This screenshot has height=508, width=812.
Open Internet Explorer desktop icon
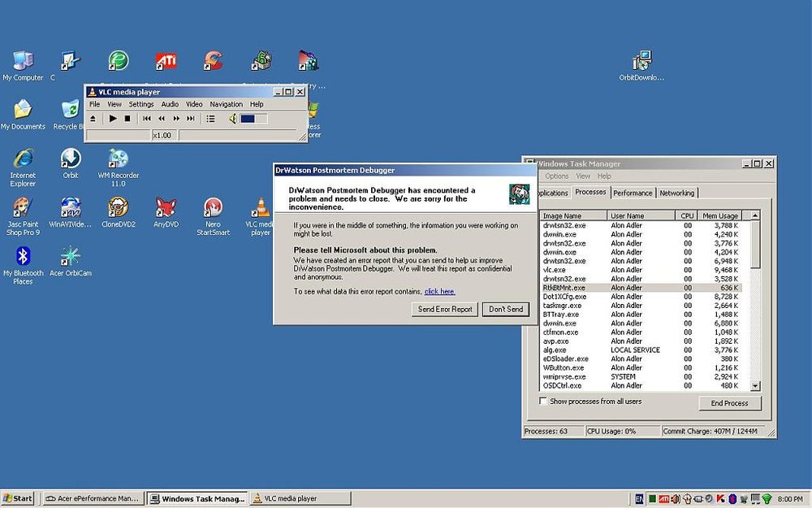23,167
